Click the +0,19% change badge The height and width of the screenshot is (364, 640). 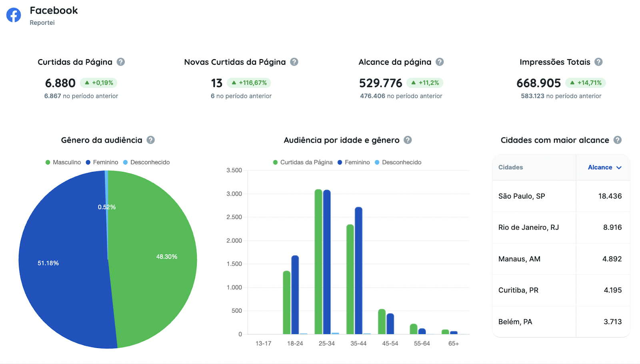99,83
